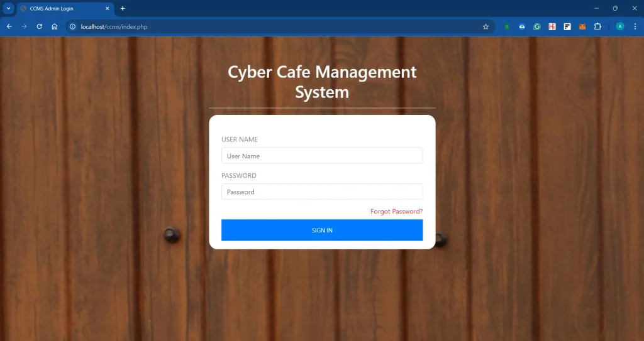644x341 pixels.
Task: Click the Cyber Cafe Management System heading
Action: pos(322,82)
